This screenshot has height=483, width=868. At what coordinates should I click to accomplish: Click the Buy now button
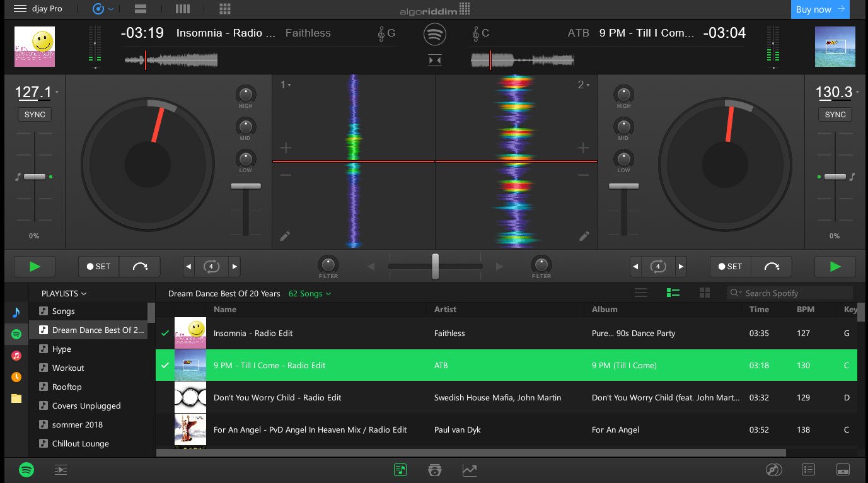pos(819,9)
